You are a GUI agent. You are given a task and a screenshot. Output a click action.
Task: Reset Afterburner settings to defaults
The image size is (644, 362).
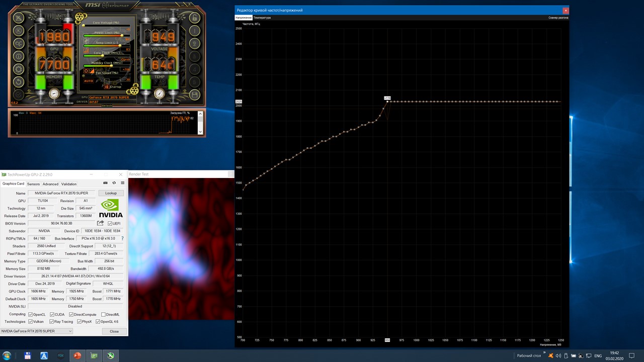click(x=19, y=82)
